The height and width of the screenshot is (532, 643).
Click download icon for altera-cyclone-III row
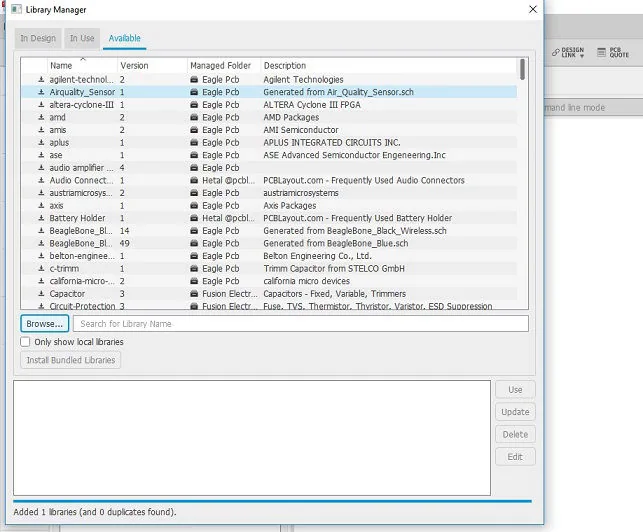[x=41, y=105]
